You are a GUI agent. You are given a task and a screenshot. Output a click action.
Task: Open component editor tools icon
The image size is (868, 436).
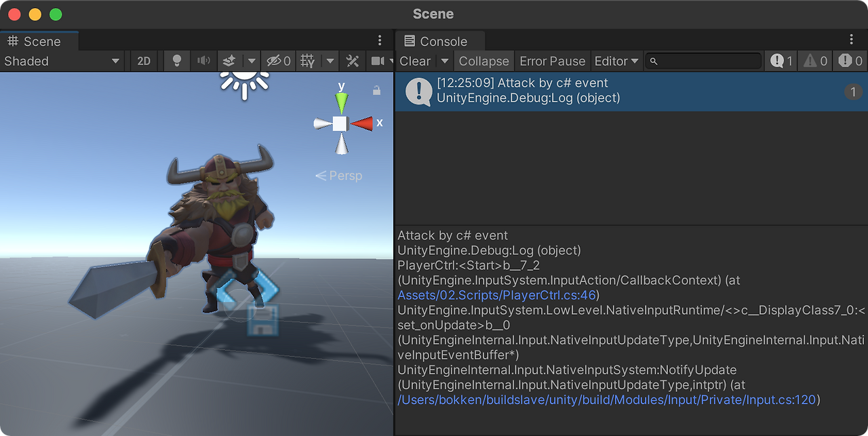pos(352,61)
